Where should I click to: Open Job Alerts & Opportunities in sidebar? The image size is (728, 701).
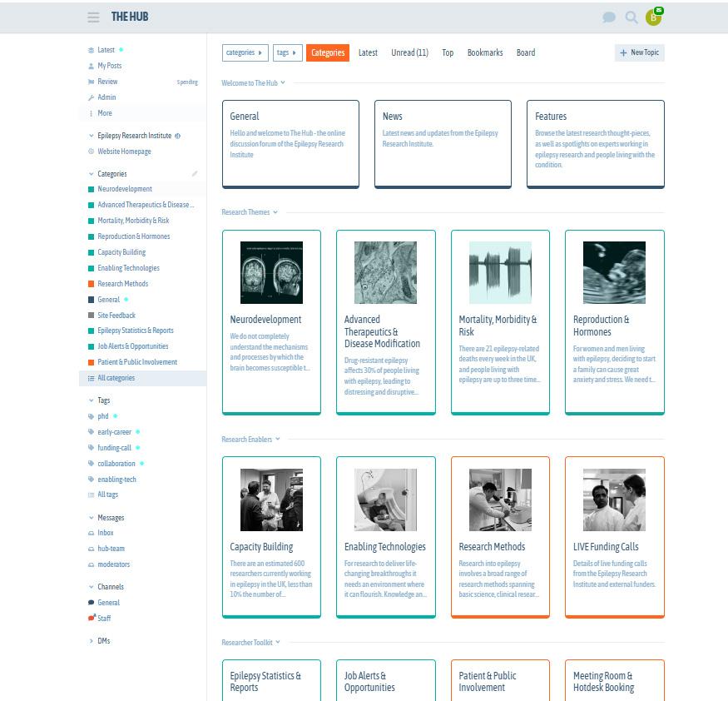tap(133, 346)
